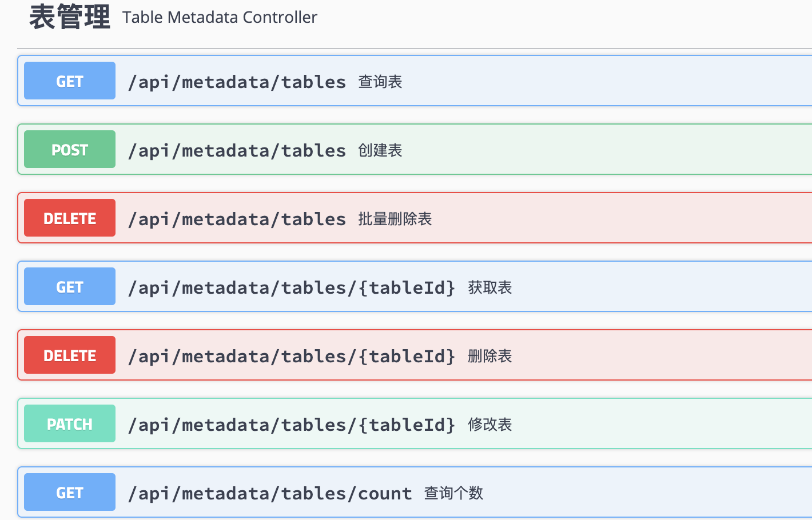This screenshot has width=812, height=520.
Task: Click the GET badge on 查询个数 endpoint
Action: 69,492
